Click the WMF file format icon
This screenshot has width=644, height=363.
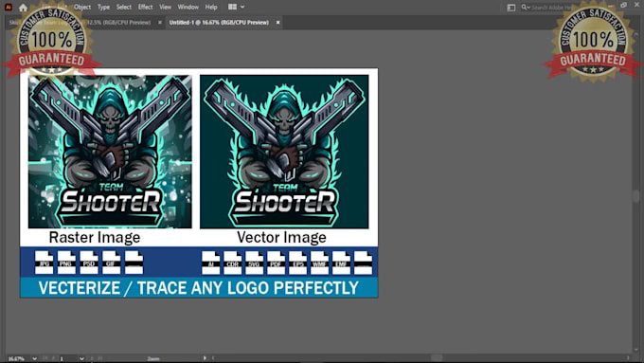tap(319, 263)
